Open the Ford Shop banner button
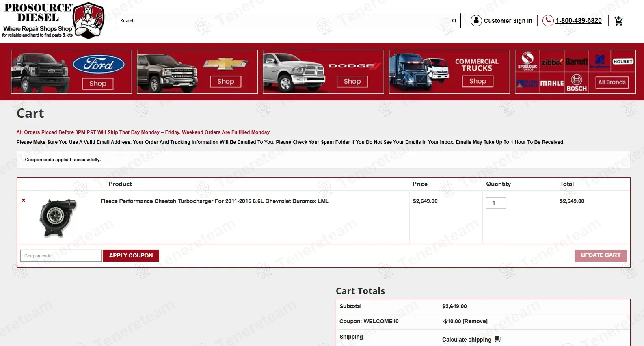 pos(98,84)
